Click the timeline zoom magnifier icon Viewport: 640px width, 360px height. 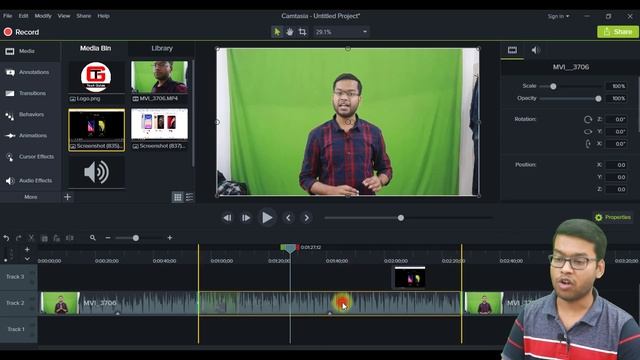pos(93,238)
